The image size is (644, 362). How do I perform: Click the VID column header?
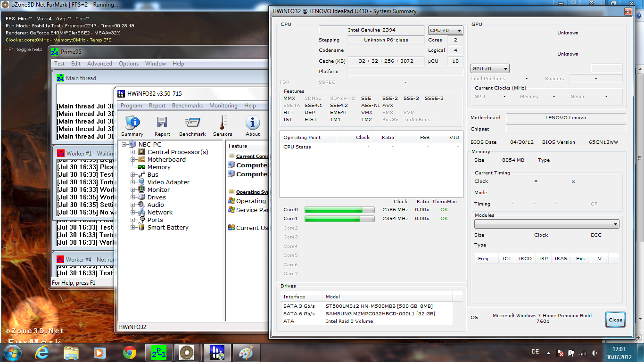[447, 137]
